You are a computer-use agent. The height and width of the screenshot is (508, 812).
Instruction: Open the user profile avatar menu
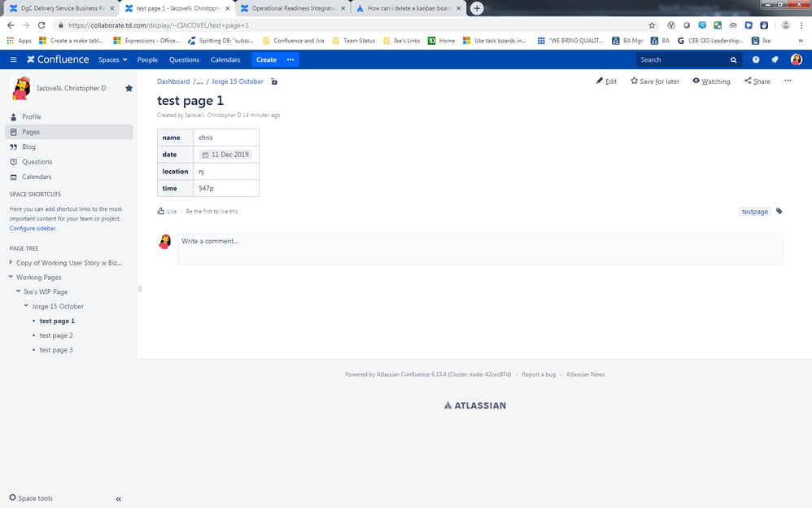coord(797,59)
